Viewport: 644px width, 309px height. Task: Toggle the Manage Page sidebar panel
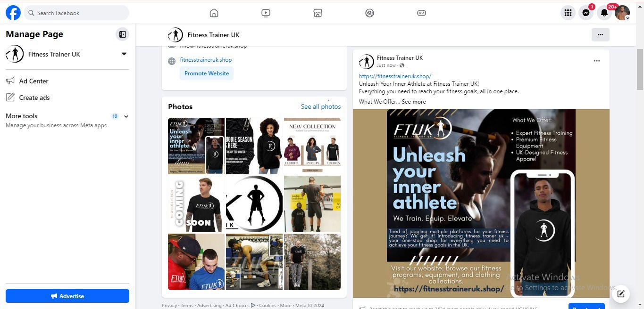(122, 34)
